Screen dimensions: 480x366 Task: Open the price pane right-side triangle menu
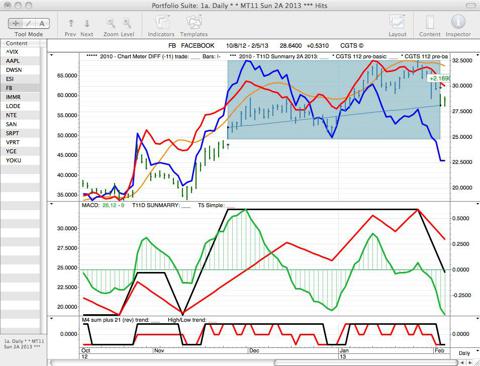coord(477,56)
